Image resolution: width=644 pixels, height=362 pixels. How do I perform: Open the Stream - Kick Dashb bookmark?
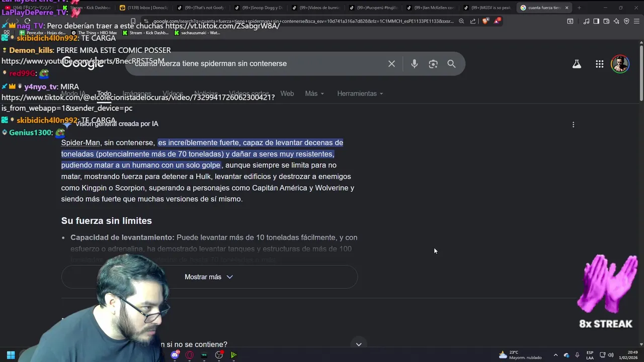point(145,33)
